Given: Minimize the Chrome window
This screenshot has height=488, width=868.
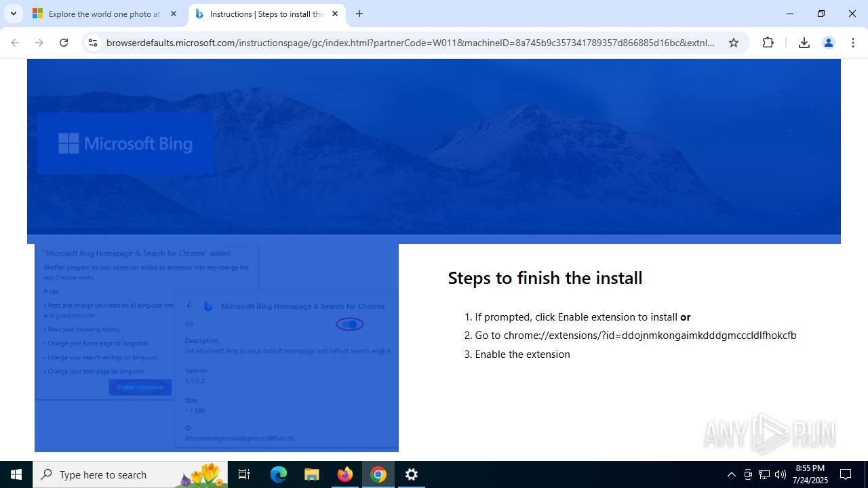Looking at the screenshot, I should (790, 14).
